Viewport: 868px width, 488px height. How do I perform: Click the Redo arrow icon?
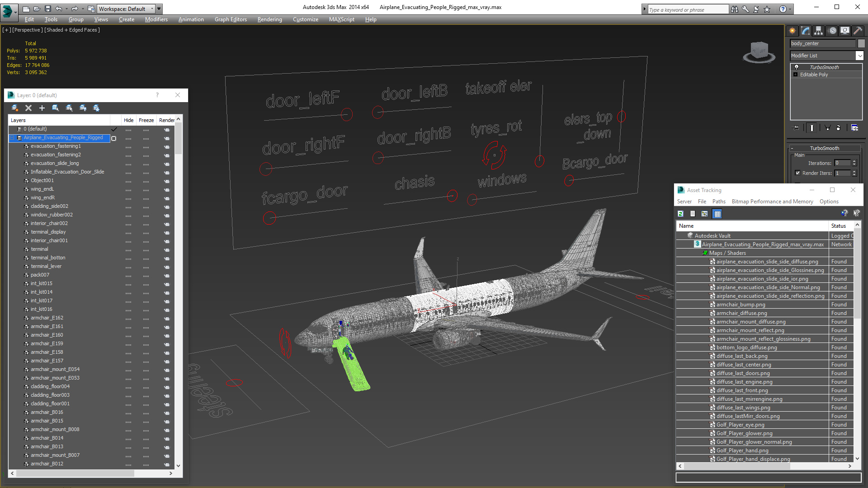pos(75,9)
